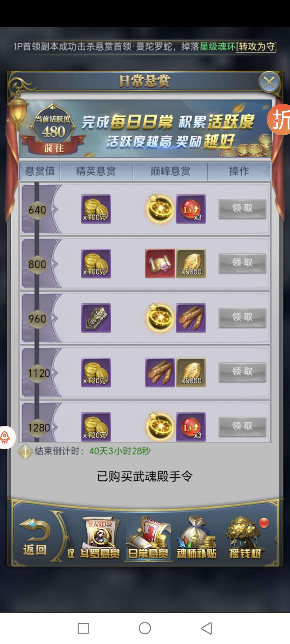Tap the gold coin x100万 reward in the 640 row

(x=96, y=209)
